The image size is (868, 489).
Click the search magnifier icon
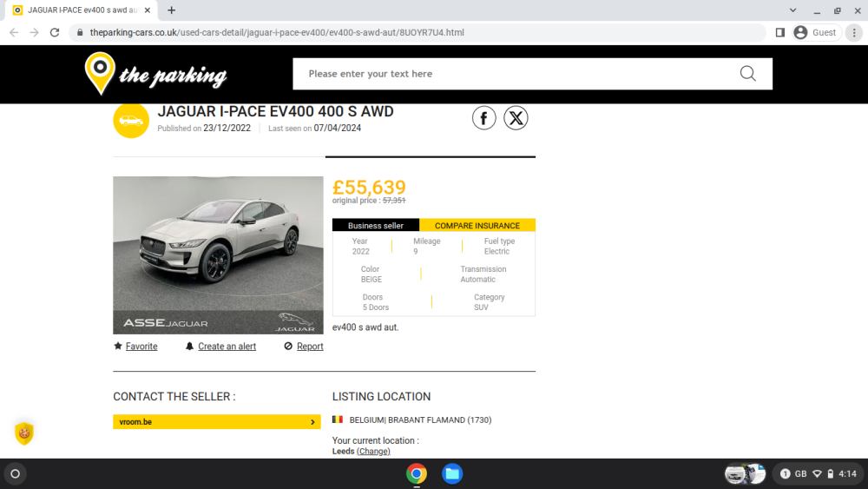point(748,74)
